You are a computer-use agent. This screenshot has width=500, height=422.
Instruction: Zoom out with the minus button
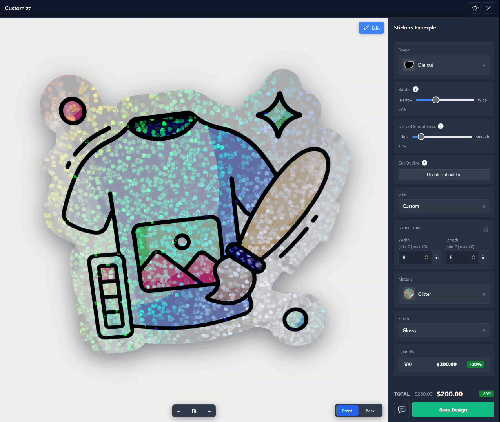179,411
